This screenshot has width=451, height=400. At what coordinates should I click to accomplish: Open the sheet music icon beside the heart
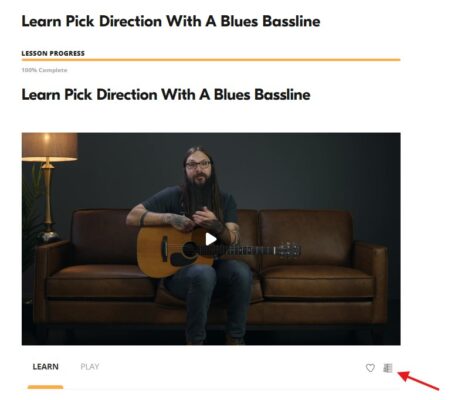pos(388,368)
